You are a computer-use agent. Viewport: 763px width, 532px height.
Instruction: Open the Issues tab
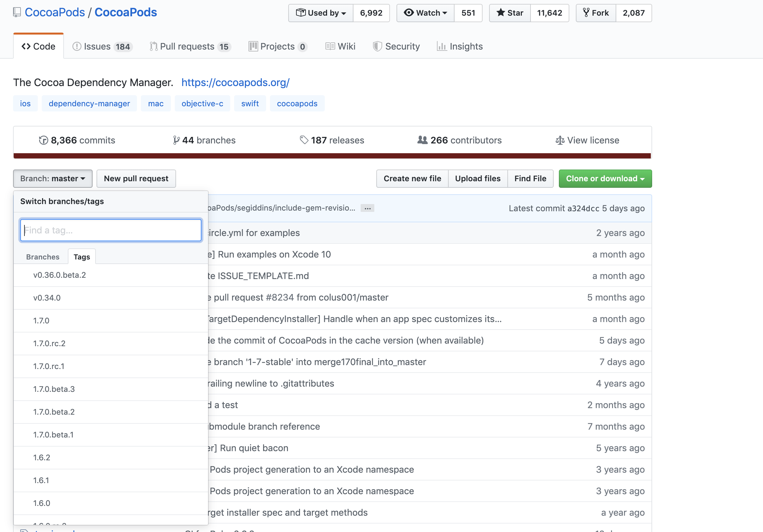(x=102, y=46)
